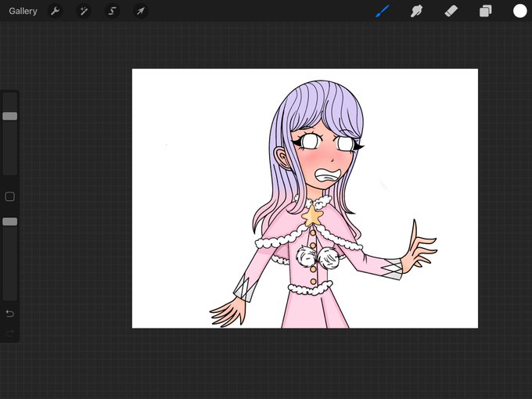Select the Eraser tool
This screenshot has width=532, height=399.
click(451, 11)
